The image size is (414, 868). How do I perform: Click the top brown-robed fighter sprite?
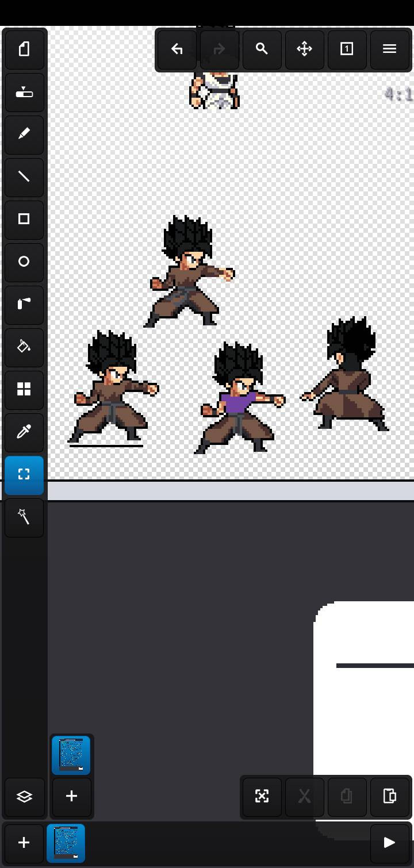click(189, 272)
